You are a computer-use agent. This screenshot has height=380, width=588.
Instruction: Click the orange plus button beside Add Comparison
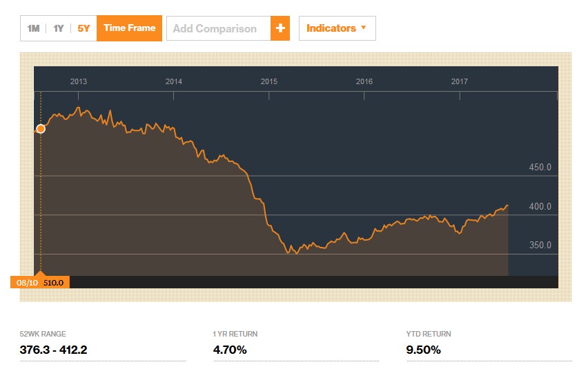coord(280,28)
